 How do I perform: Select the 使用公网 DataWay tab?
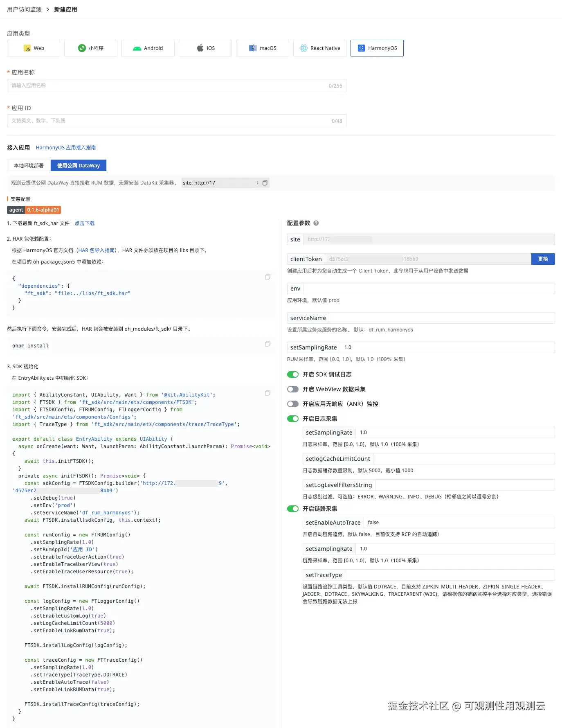(79, 166)
